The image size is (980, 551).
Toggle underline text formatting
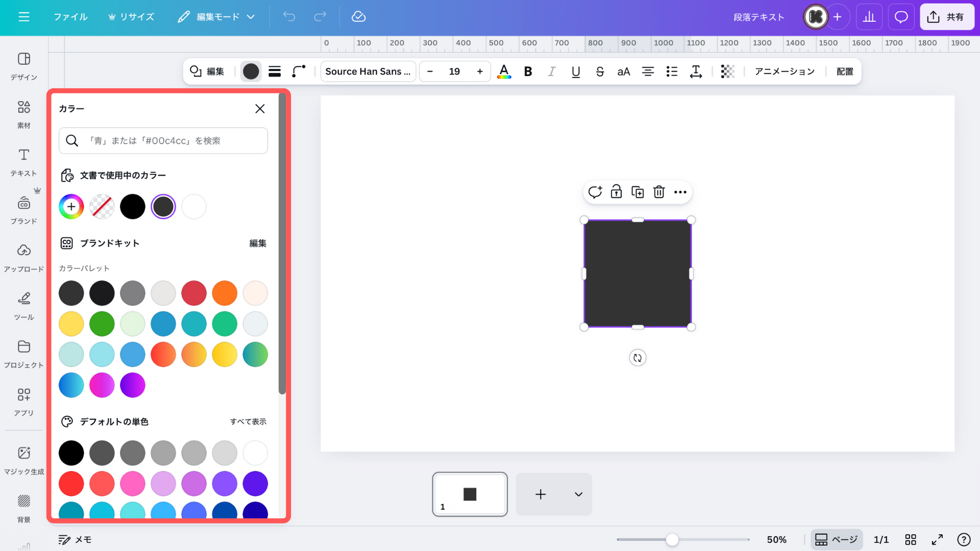pos(576,71)
